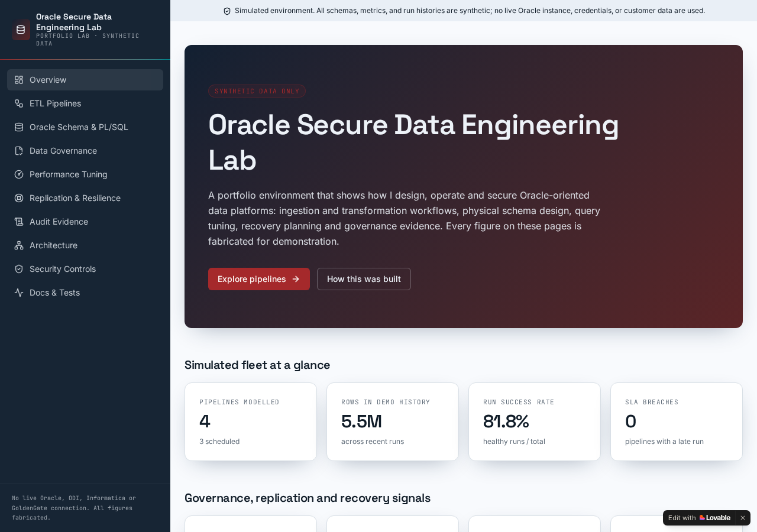The height and width of the screenshot is (532, 757).
Task: View the Audit Evidence page
Action: [x=85, y=222]
